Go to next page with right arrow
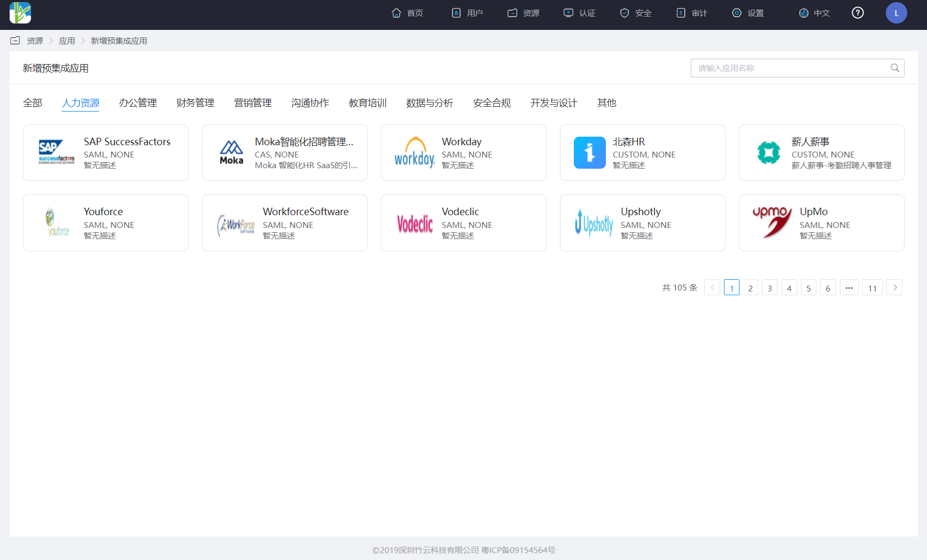 pyautogui.click(x=895, y=287)
